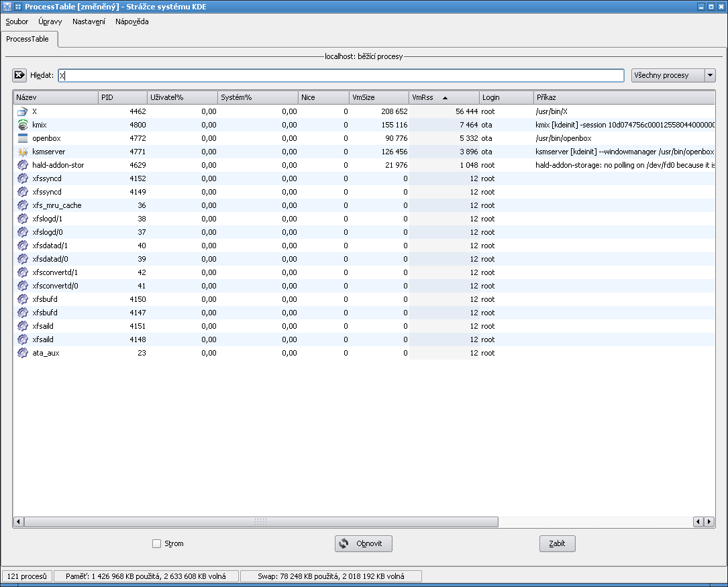Click the xfsconvertd/0 gear icon
The width and height of the screenshot is (728, 587).
click(x=22, y=286)
